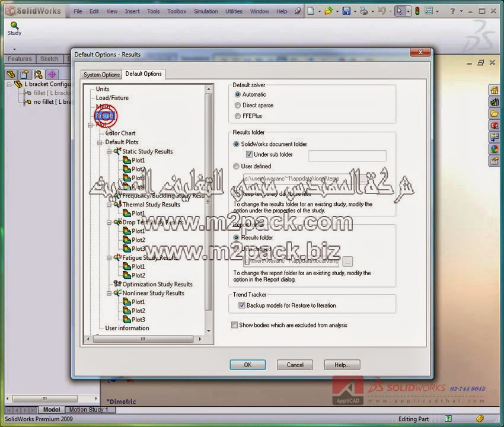The width and height of the screenshot is (504, 427).
Task: Open the Design Library icon in task pane
Action: pos(495,102)
